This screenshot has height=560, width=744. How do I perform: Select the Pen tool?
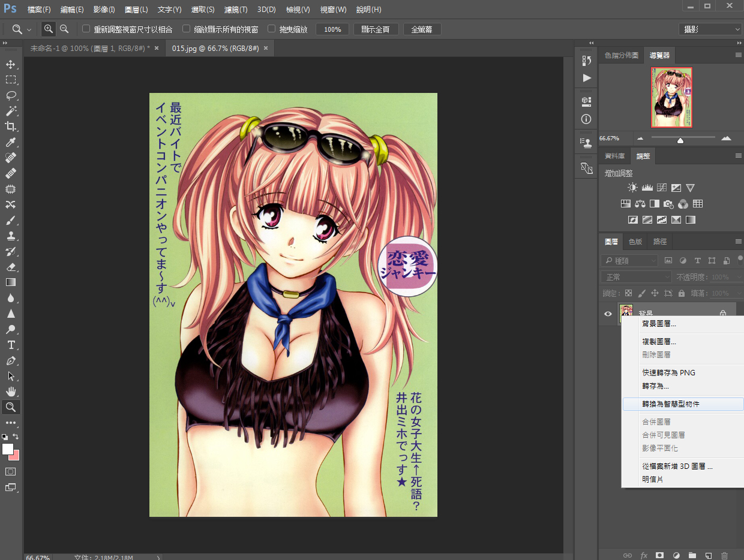point(10,360)
